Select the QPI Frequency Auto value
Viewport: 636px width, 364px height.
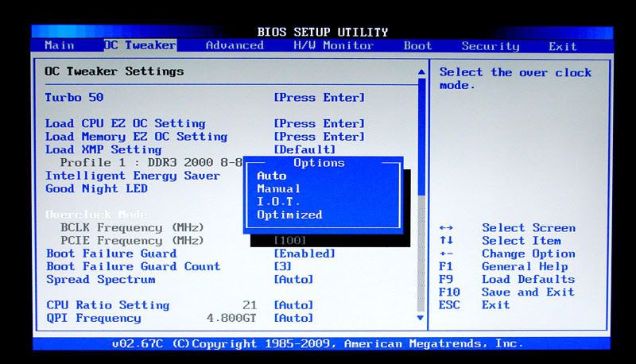tap(293, 318)
